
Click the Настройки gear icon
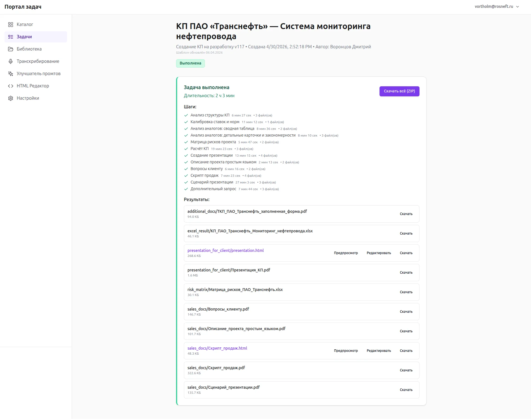tap(11, 98)
